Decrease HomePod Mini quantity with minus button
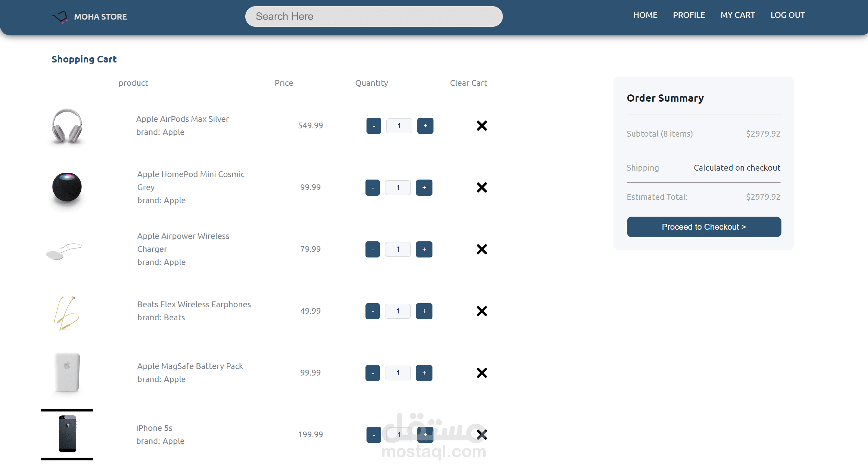 (x=373, y=187)
